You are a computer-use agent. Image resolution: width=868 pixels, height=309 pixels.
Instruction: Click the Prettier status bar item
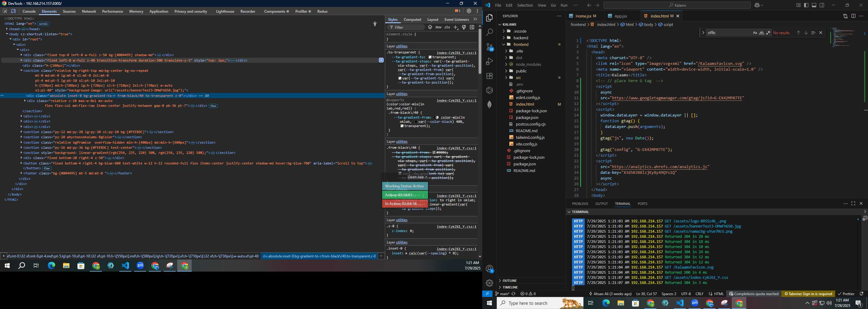tap(846, 294)
